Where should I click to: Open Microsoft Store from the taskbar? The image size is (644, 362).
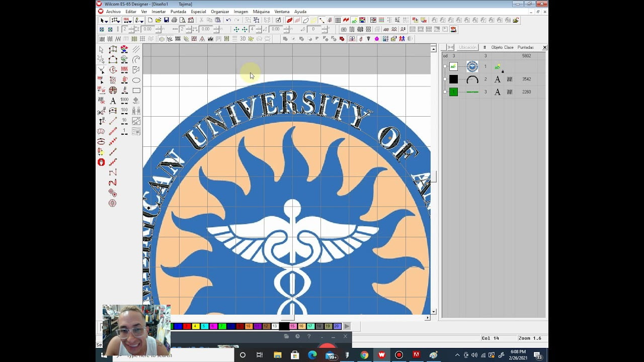coord(295,355)
